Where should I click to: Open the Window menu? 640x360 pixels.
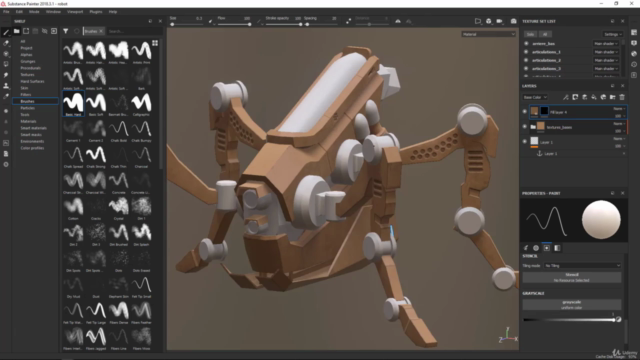click(x=53, y=12)
